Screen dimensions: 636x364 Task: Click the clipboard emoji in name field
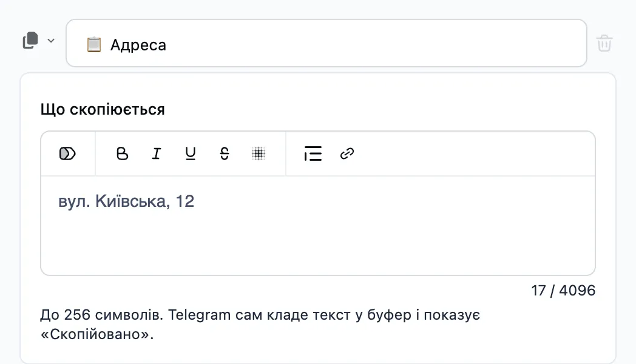click(x=93, y=44)
